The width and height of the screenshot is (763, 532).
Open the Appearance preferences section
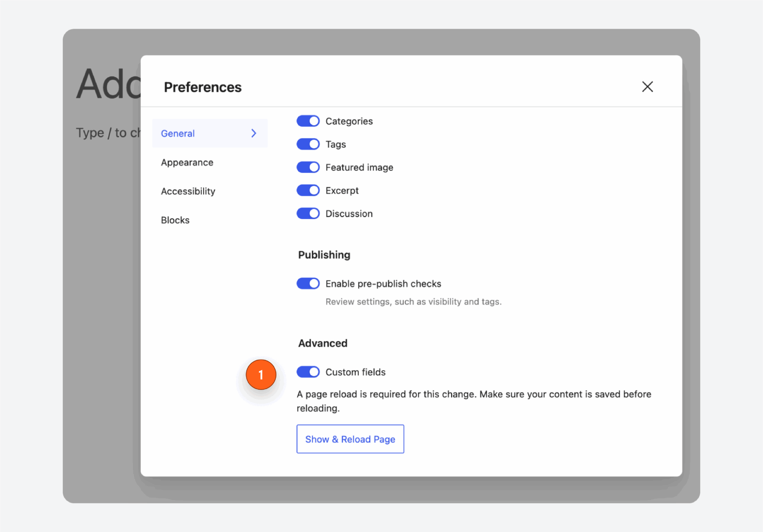[187, 162]
